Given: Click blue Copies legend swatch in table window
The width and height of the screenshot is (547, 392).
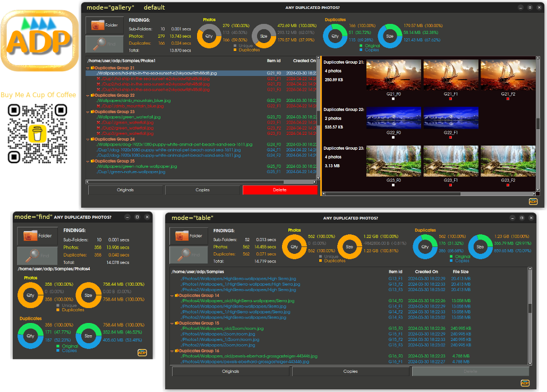Looking at the screenshot, I should coord(451,261).
